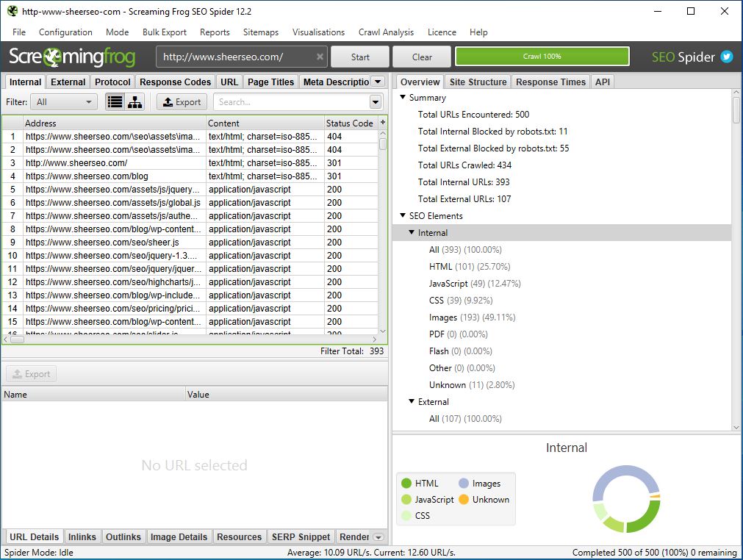
Task: Open the File menu
Action: click(x=19, y=32)
